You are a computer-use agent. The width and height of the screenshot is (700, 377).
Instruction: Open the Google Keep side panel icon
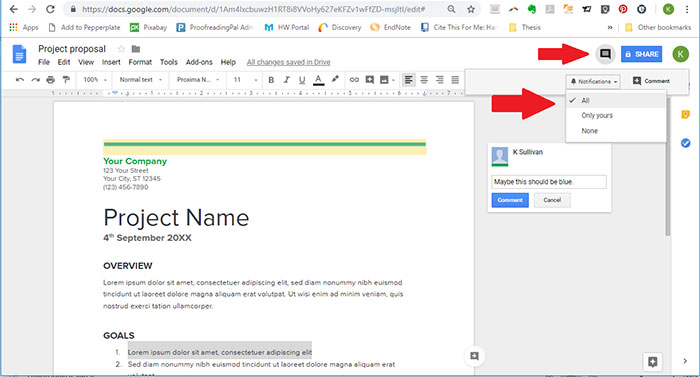point(685,115)
